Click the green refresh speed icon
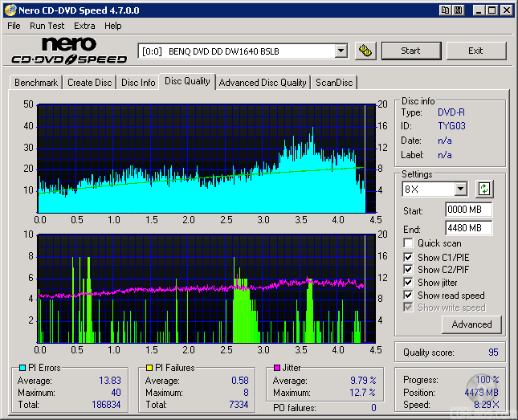 pos(483,190)
